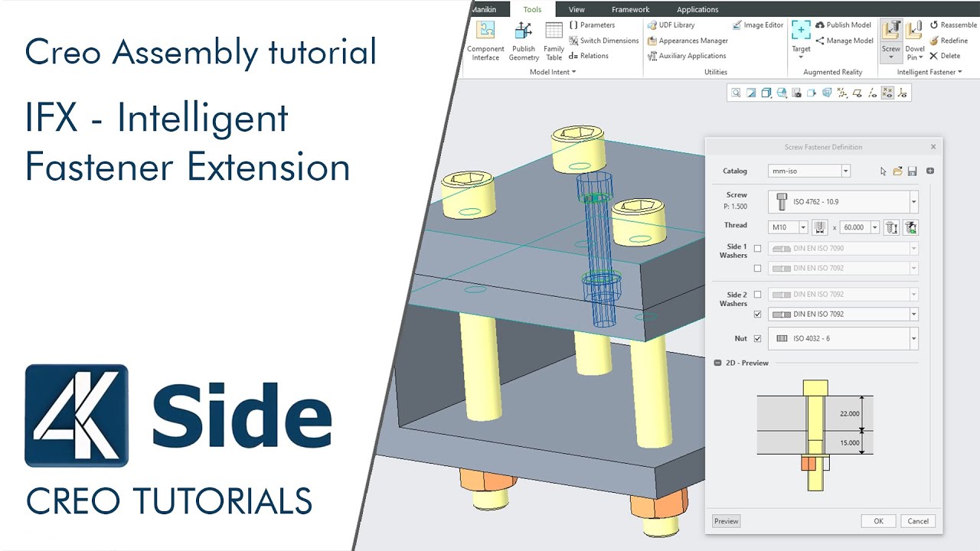
Task: Toggle the datum axis display icon
Action: (872, 93)
